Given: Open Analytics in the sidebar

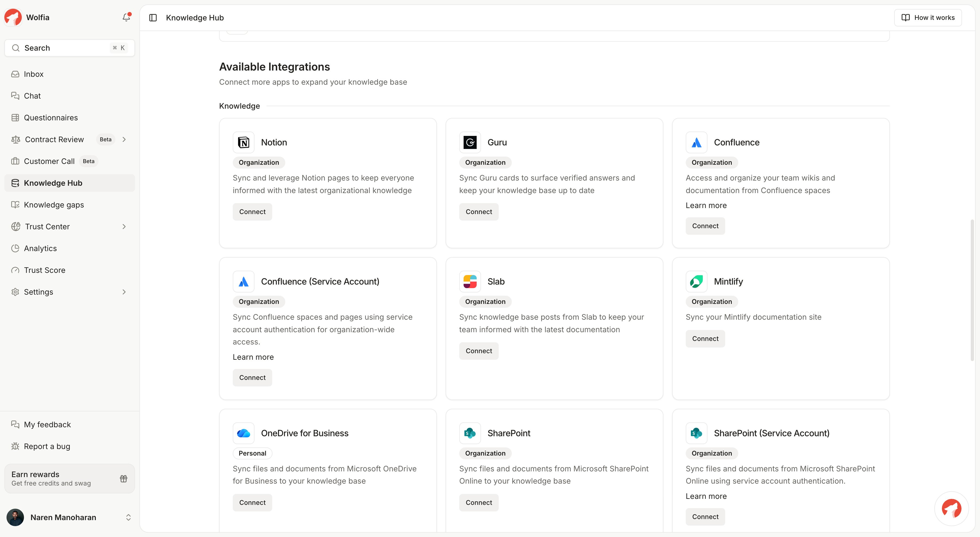Looking at the screenshot, I should pyautogui.click(x=70, y=249).
